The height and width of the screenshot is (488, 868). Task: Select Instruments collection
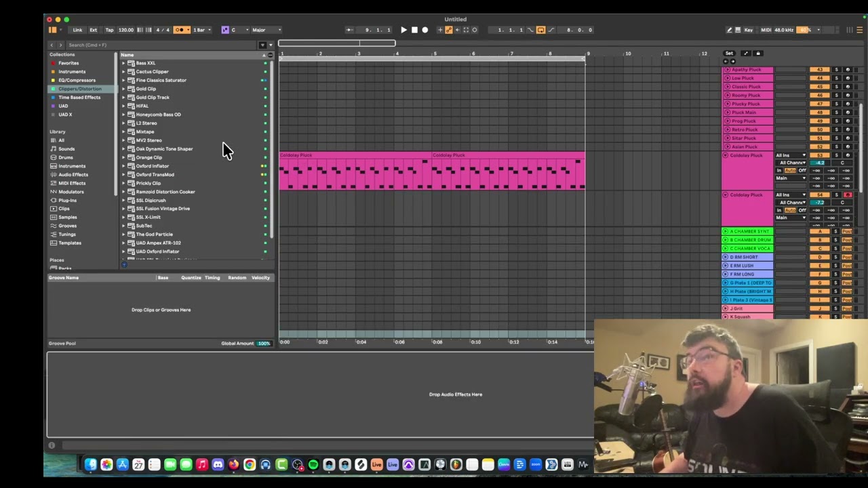pos(72,72)
